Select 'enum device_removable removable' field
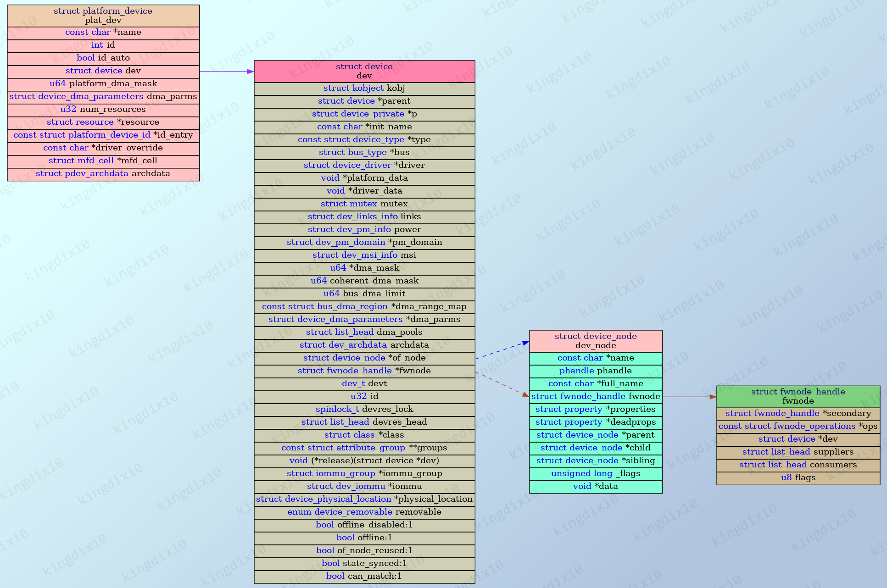Image resolution: width=887 pixels, height=588 pixels. click(364, 513)
